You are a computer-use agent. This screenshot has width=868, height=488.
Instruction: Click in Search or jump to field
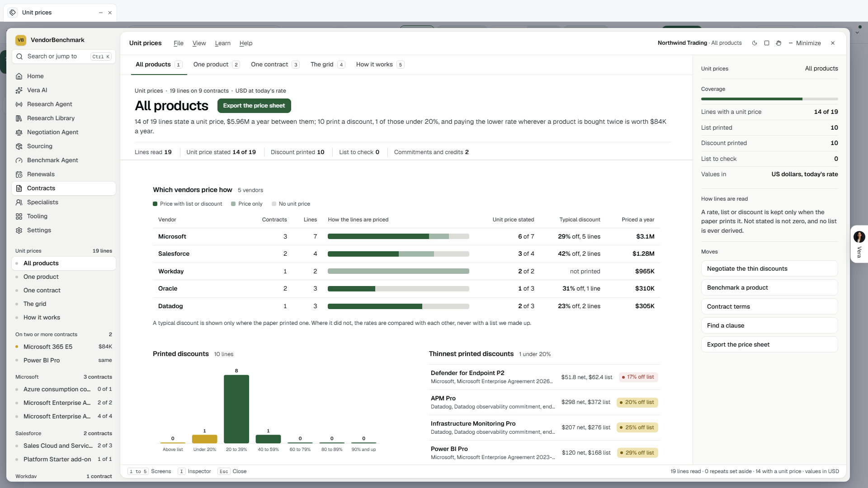64,56
